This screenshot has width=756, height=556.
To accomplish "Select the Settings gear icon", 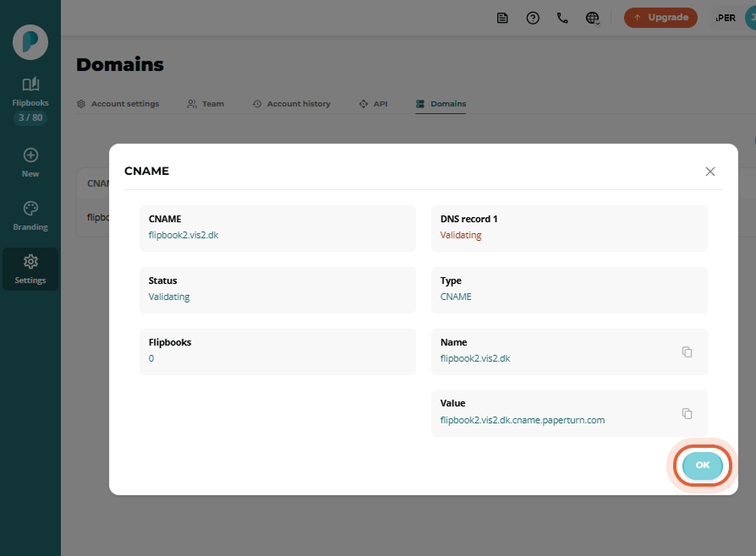I will click(x=30, y=263).
